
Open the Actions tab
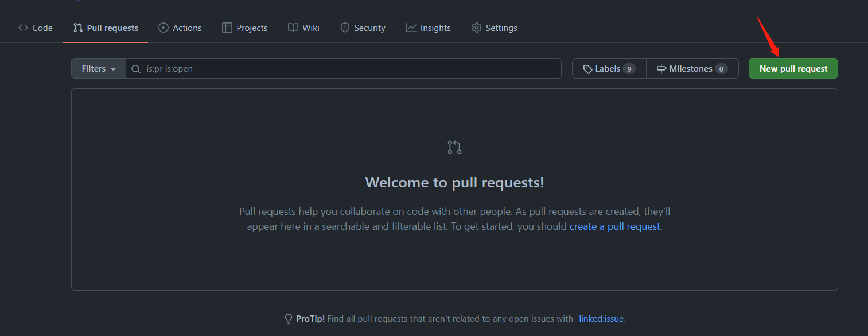click(x=180, y=28)
